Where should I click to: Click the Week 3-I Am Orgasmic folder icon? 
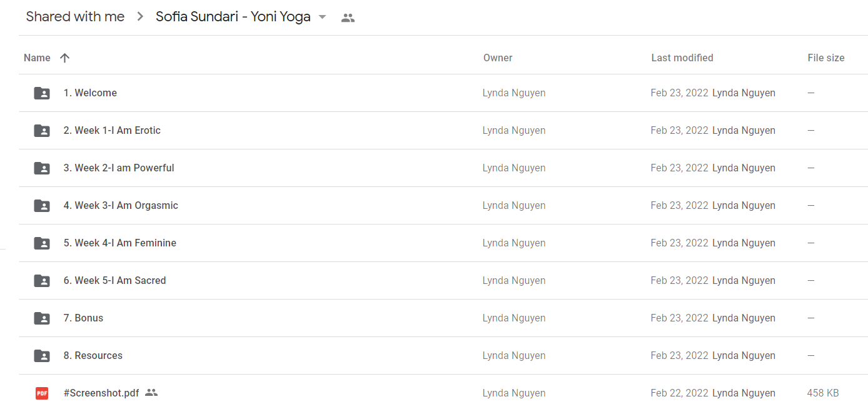pos(42,206)
